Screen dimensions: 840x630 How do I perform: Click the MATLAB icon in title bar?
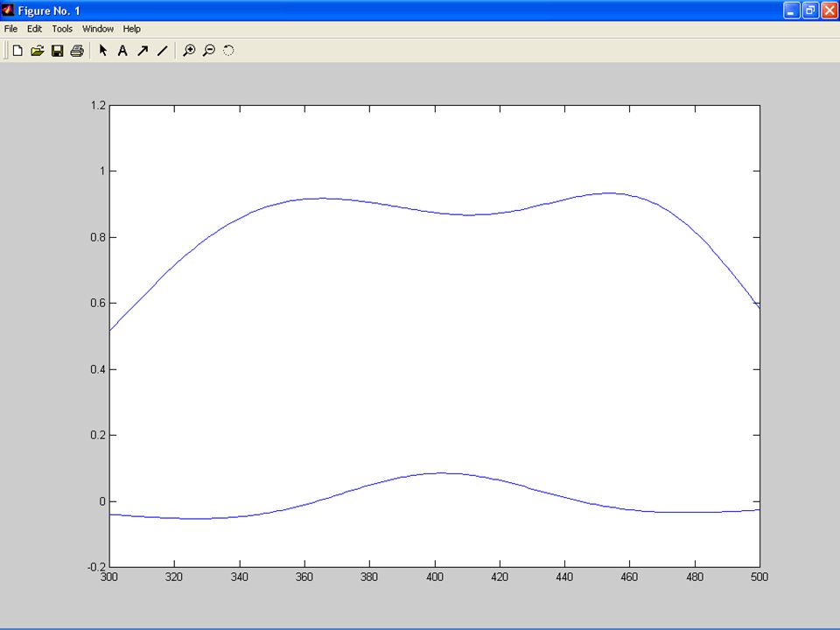8,10
